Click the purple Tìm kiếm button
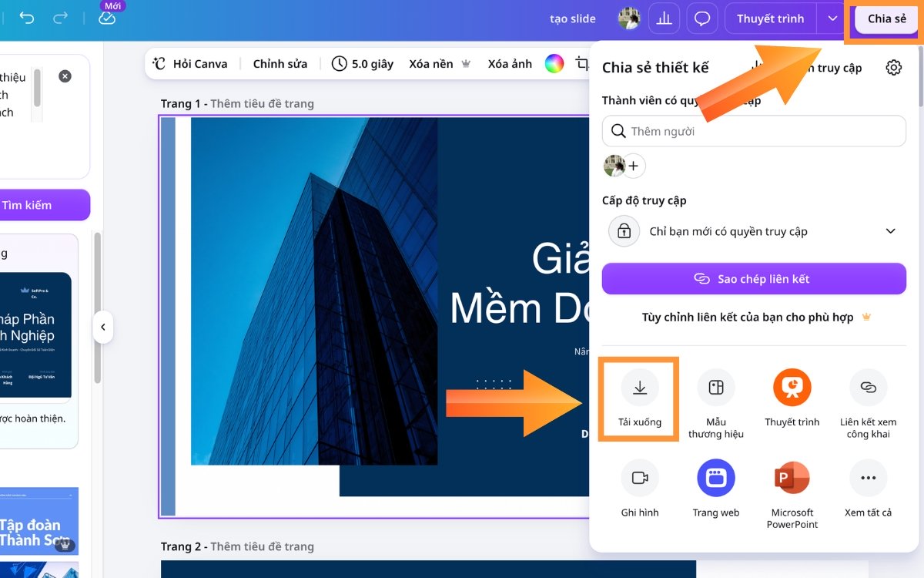Image resolution: width=924 pixels, height=578 pixels. point(45,205)
